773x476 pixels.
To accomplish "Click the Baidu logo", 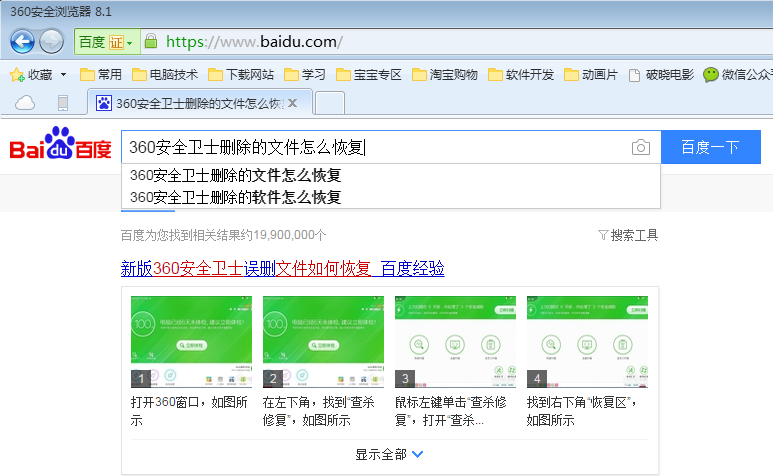I will tap(60, 144).
